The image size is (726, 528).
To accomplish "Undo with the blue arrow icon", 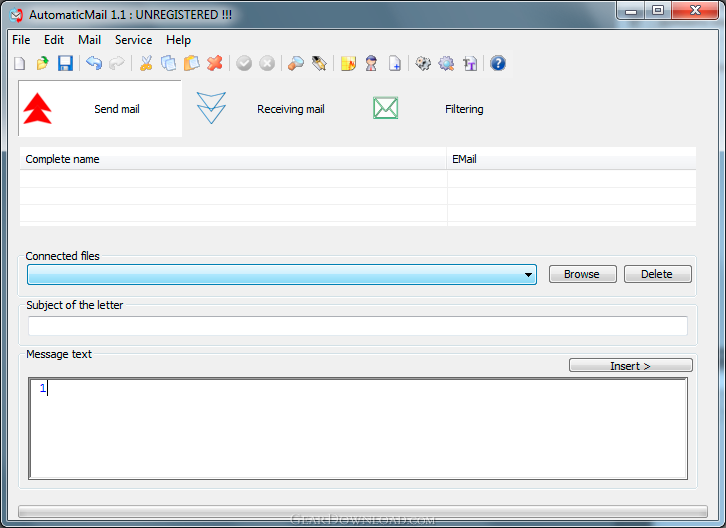I will [94, 63].
